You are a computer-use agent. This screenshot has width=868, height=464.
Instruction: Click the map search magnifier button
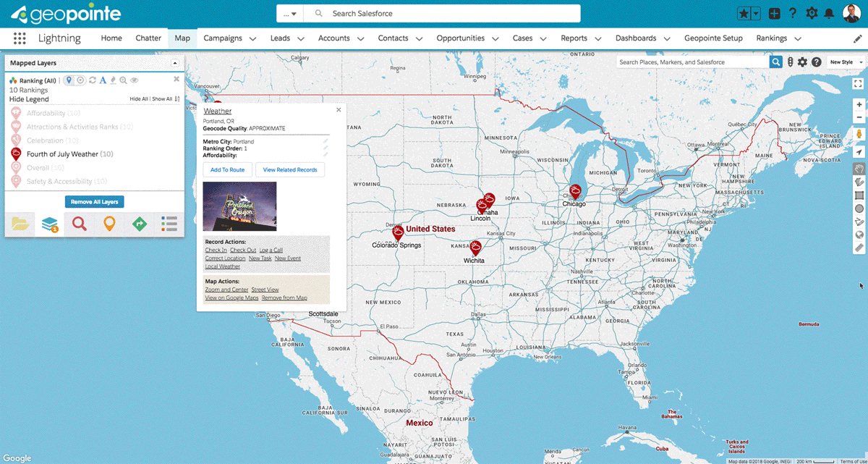[x=776, y=62]
